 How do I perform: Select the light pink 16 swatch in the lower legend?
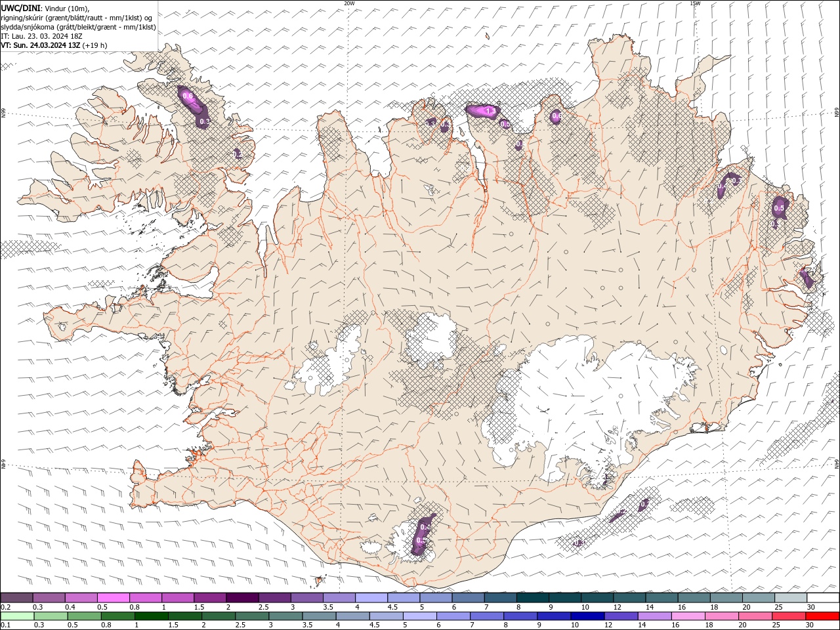pos(688,616)
